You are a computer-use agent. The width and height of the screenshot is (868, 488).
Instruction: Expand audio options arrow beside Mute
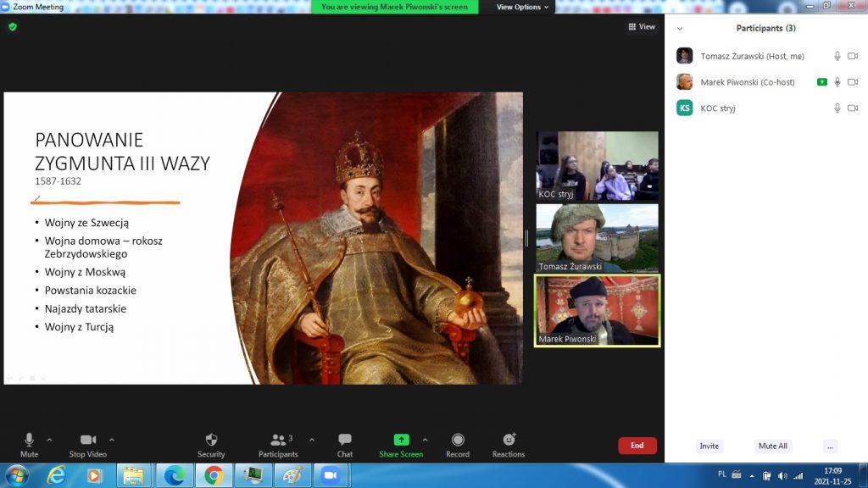(49, 440)
